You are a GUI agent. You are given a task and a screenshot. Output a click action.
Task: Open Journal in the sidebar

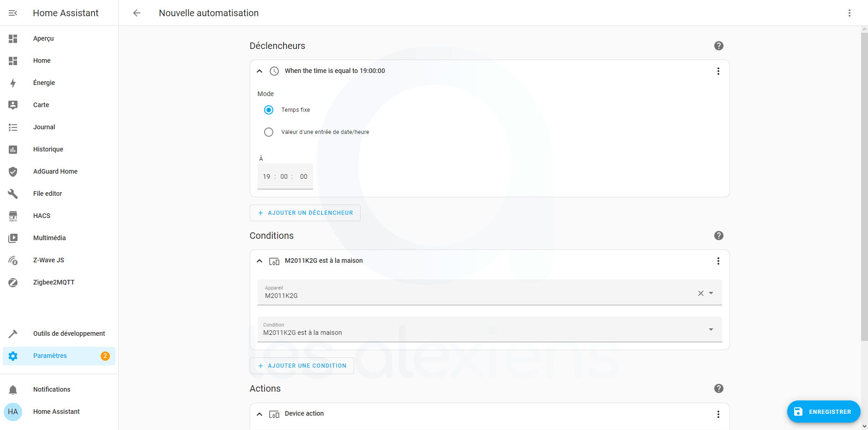59,127
